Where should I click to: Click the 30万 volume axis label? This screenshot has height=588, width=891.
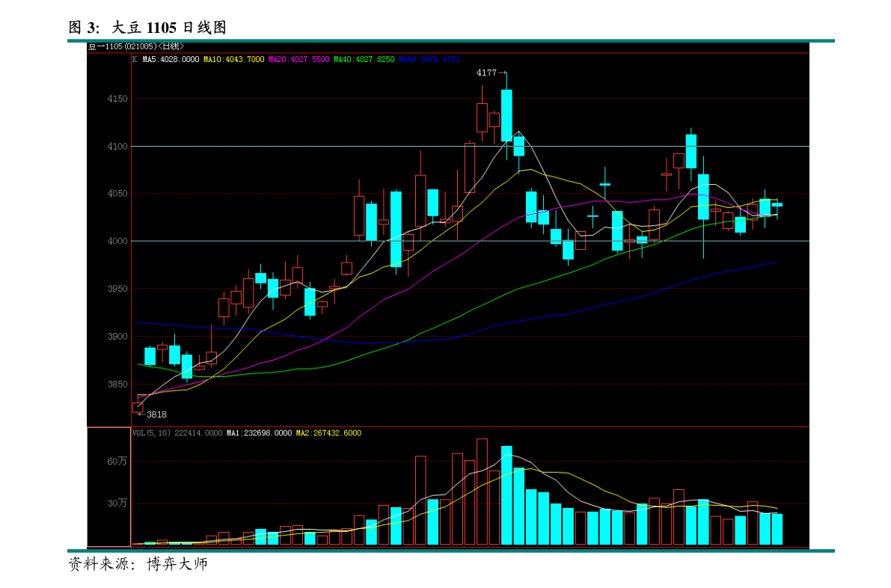click(x=117, y=503)
